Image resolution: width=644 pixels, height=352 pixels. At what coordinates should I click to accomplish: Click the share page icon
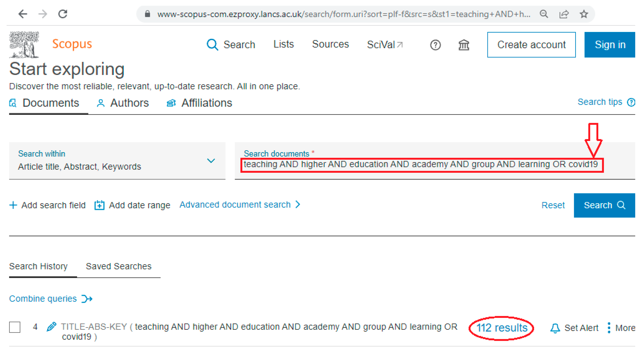point(564,14)
